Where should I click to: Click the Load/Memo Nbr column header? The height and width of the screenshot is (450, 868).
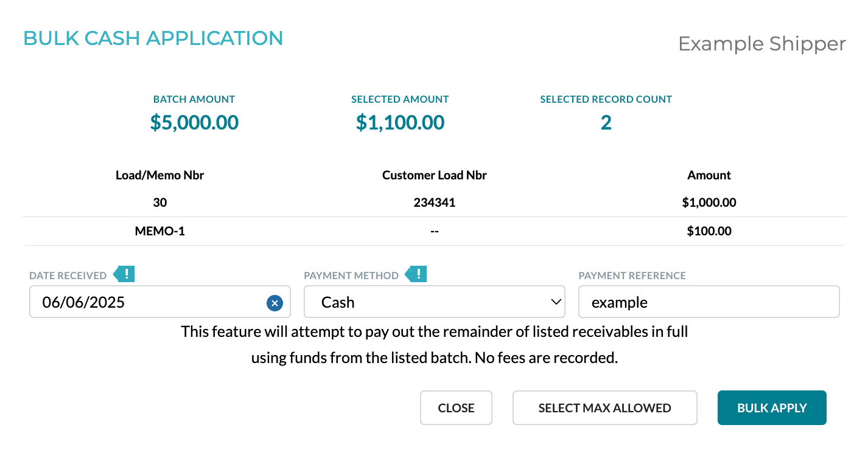point(160,175)
